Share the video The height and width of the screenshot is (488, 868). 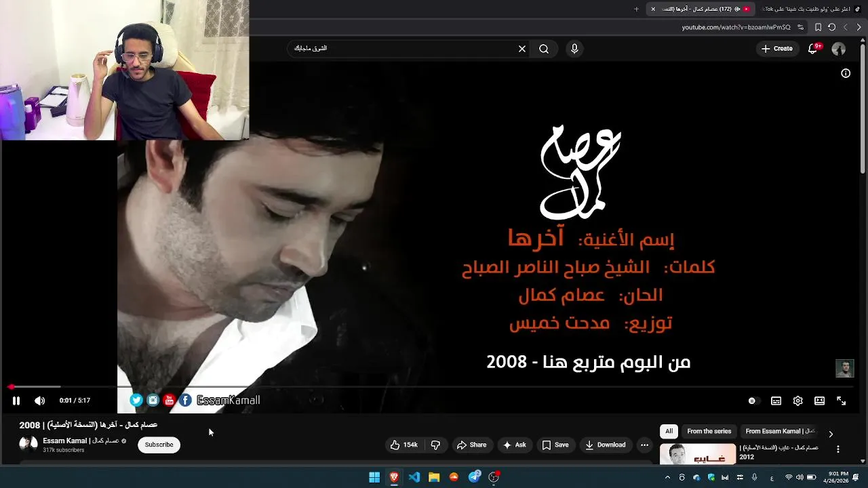coord(471,445)
